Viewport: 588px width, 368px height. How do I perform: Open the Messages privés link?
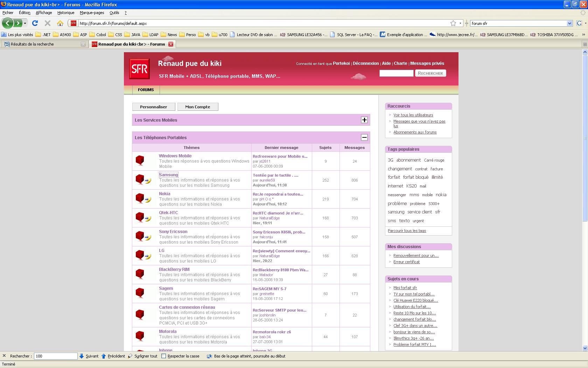coord(427,63)
